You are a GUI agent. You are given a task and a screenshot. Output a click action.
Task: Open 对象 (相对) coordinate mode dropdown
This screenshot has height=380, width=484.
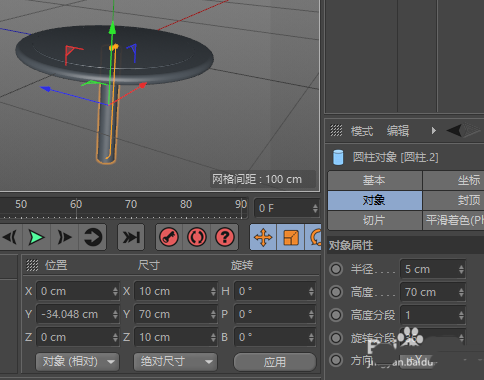tap(77, 362)
